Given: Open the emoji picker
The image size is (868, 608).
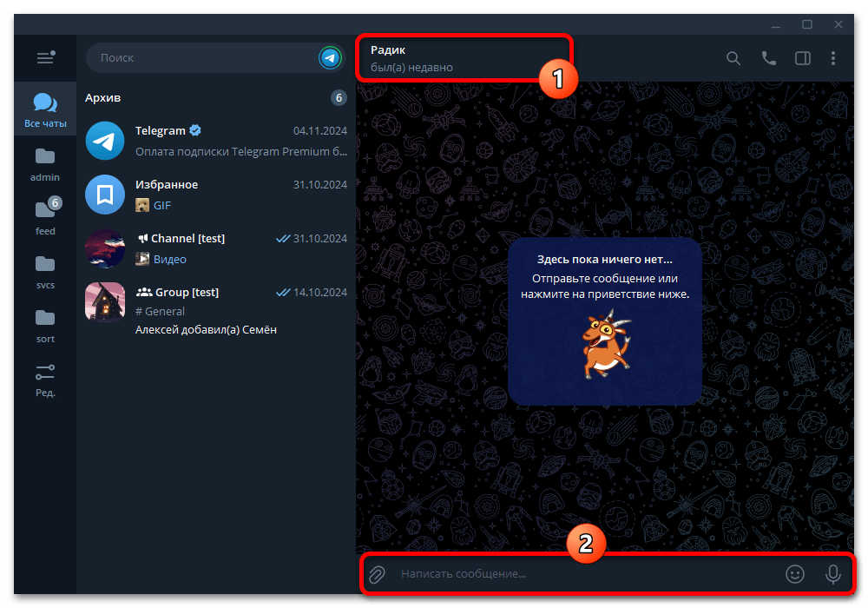Looking at the screenshot, I should coord(795,574).
